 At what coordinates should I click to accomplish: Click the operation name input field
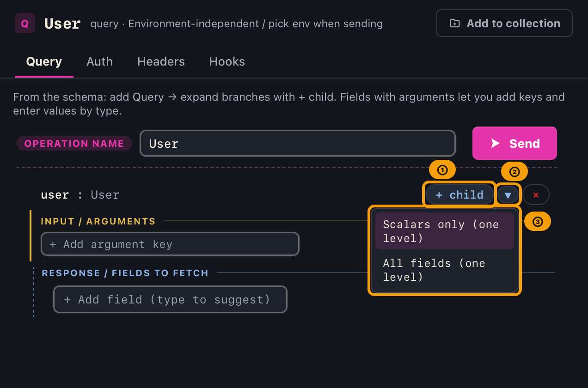tap(298, 143)
